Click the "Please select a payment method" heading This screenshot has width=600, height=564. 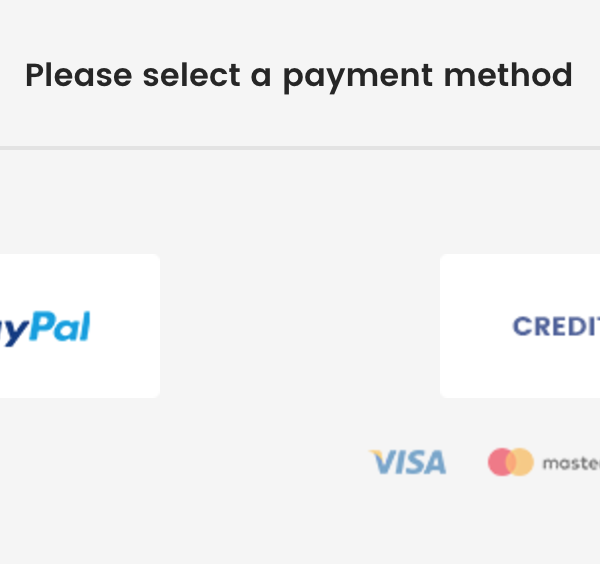pos(298,75)
